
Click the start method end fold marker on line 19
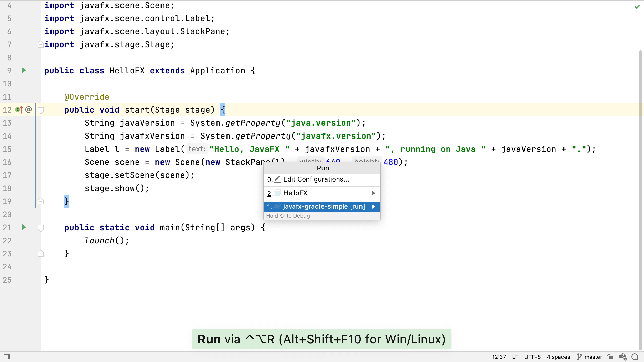[x=41, y=201]
